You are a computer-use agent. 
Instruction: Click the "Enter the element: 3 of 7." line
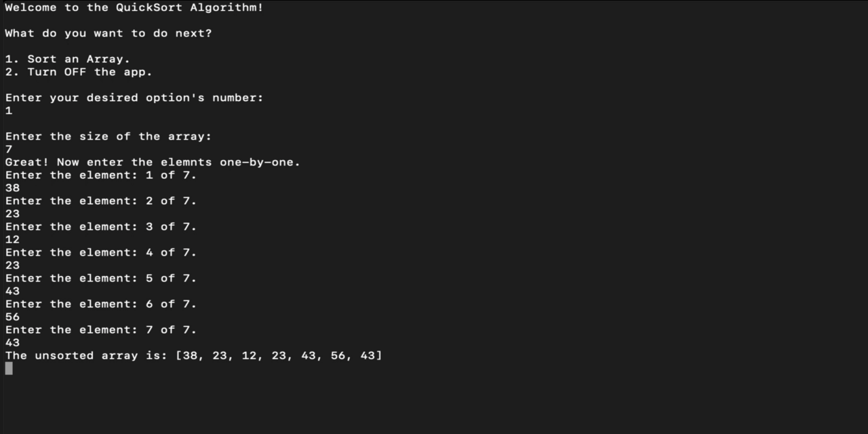101,226
